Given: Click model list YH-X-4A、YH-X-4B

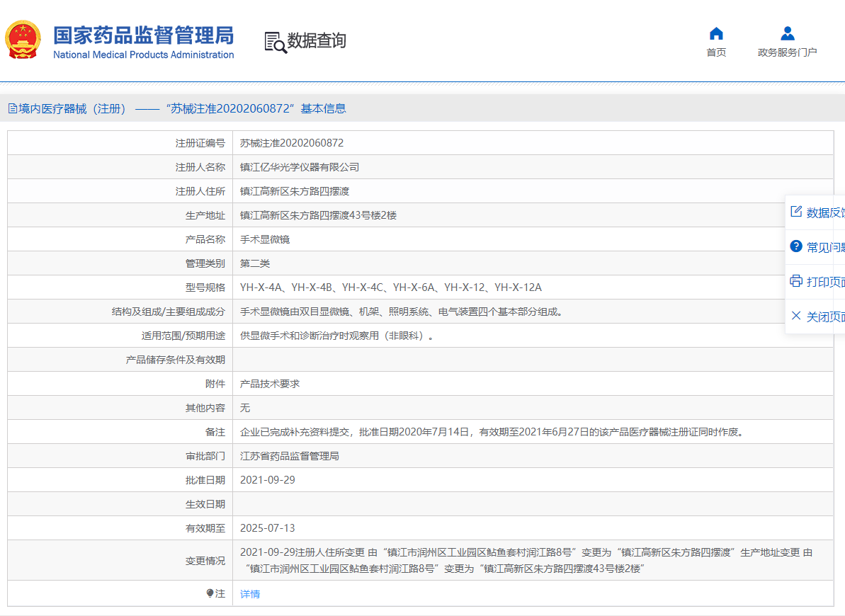Looking at the screenshot, I should click(x=391, y=287).
